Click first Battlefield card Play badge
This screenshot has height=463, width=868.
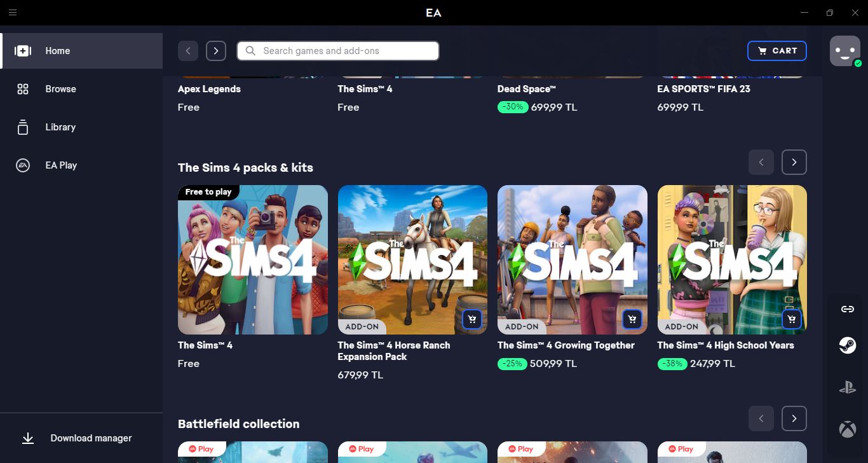coord(201,449)
